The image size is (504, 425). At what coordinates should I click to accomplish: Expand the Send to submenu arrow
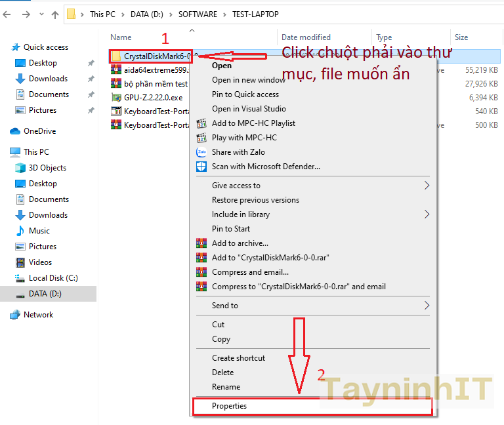427,306
